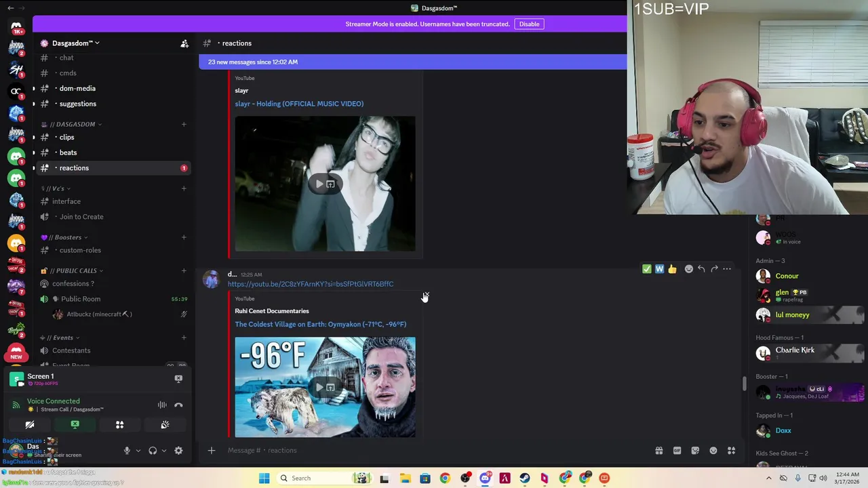Open the Contestants voice channel
This screenshot has width=868, height=488.
(113, 350)
